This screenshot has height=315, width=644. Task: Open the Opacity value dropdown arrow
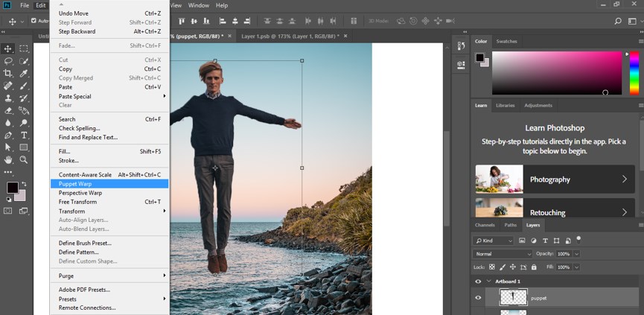point(576,254)
